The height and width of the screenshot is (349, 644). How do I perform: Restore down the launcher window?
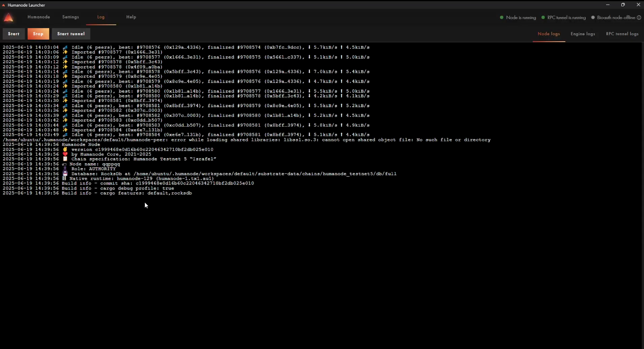click(x=623, y=5)
